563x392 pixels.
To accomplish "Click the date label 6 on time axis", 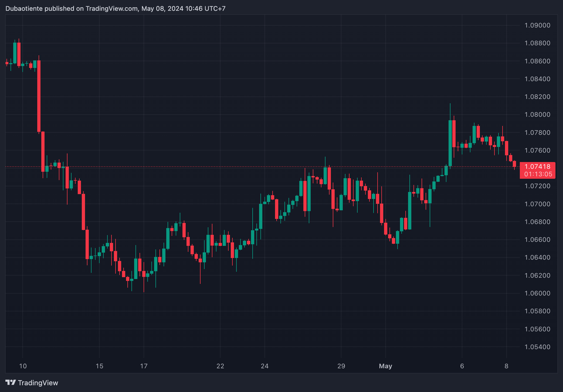I will point(462,366).
